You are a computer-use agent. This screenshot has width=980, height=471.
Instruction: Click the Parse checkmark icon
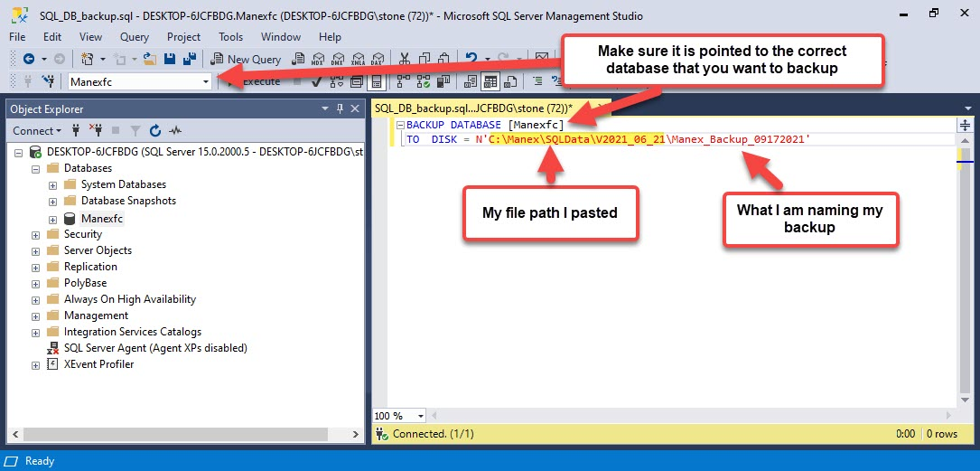coord(316,81)
